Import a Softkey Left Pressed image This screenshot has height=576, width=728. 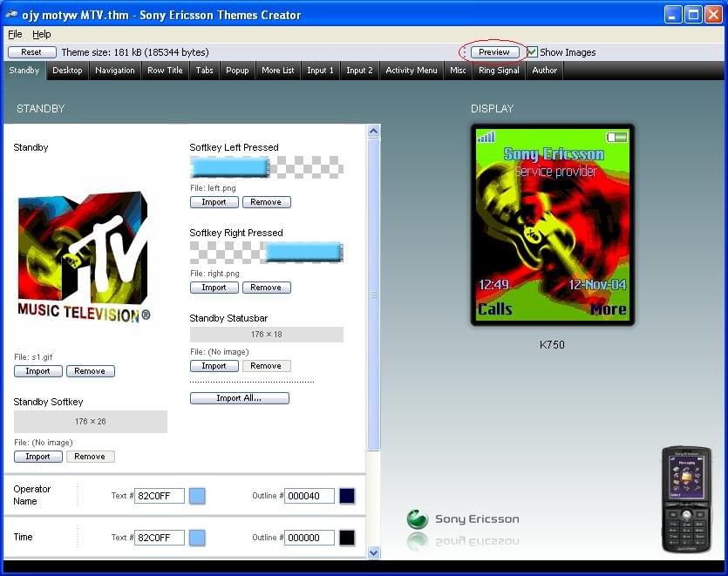[214, 202]
